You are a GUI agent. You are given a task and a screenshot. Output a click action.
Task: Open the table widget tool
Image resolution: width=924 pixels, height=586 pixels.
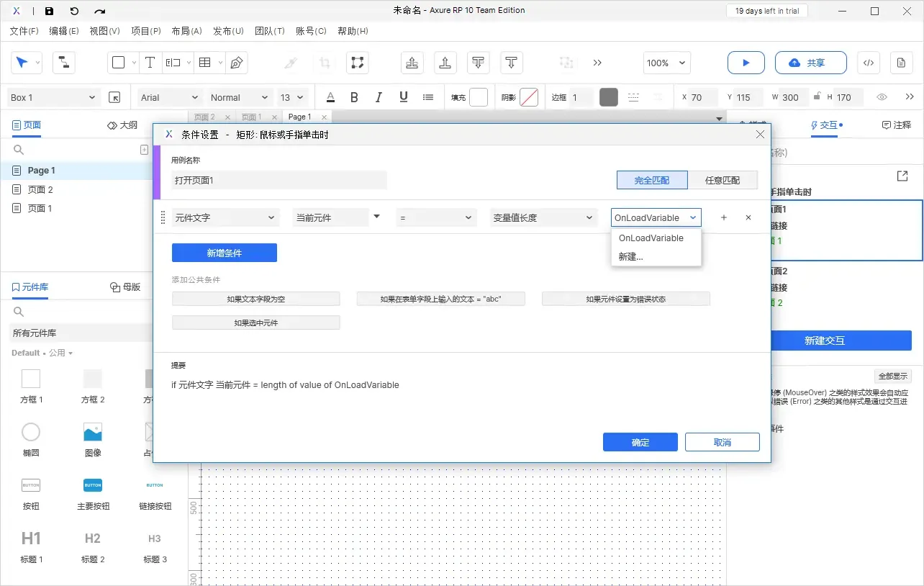click(204, 63)
